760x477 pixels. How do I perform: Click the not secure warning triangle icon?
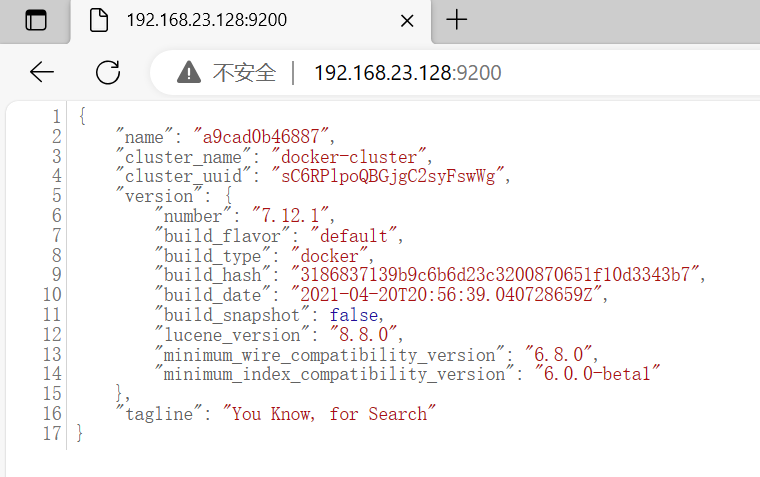point(189,73)
